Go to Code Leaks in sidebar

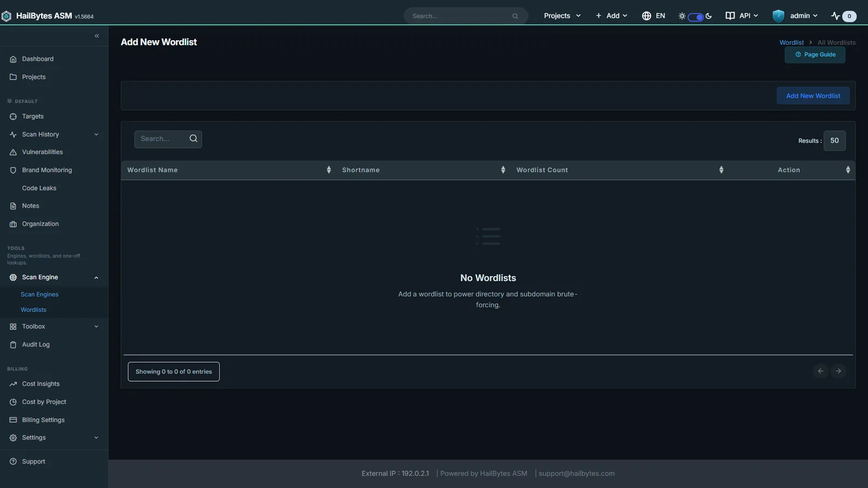[x=39, y=188]
